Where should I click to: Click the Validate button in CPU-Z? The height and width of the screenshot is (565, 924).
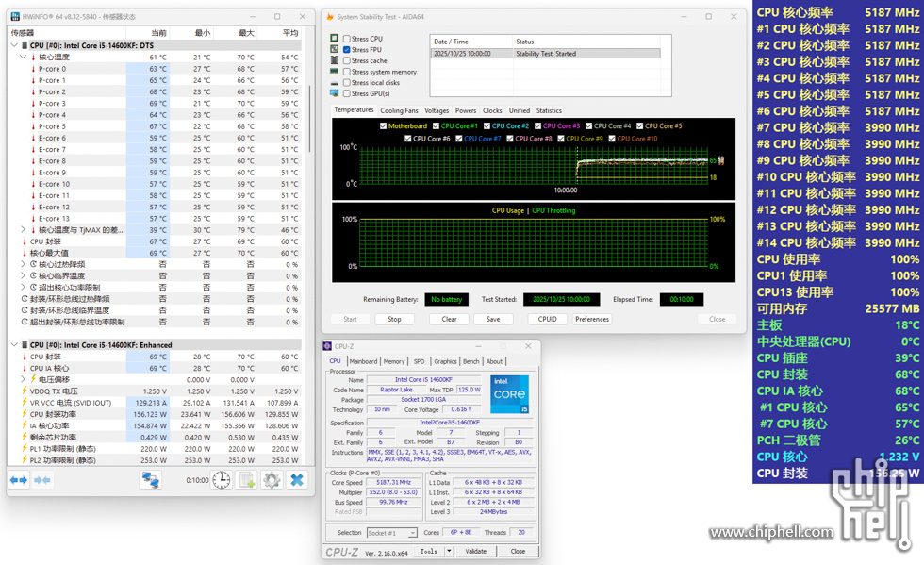tap(476, 551)
